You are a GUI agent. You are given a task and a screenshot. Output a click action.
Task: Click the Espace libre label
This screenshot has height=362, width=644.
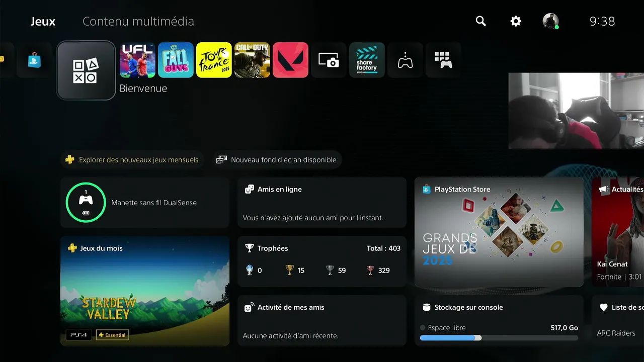coord(447,328)
